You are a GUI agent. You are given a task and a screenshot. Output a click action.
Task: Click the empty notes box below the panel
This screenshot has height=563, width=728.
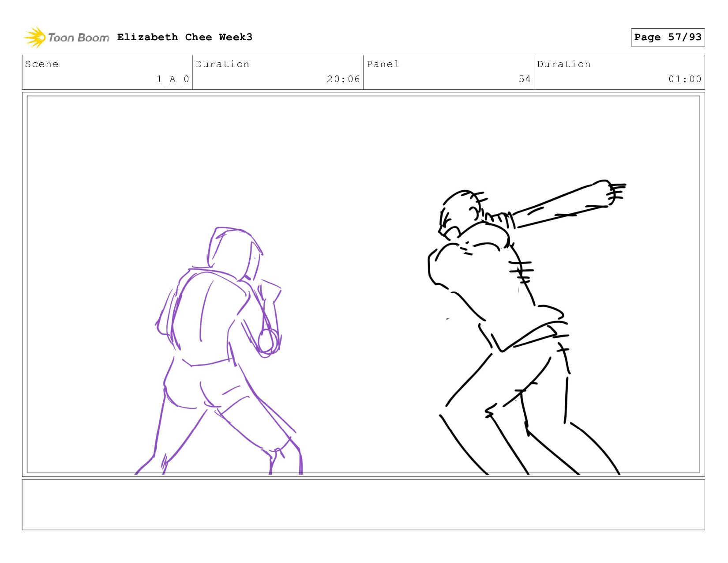point(363,505)
